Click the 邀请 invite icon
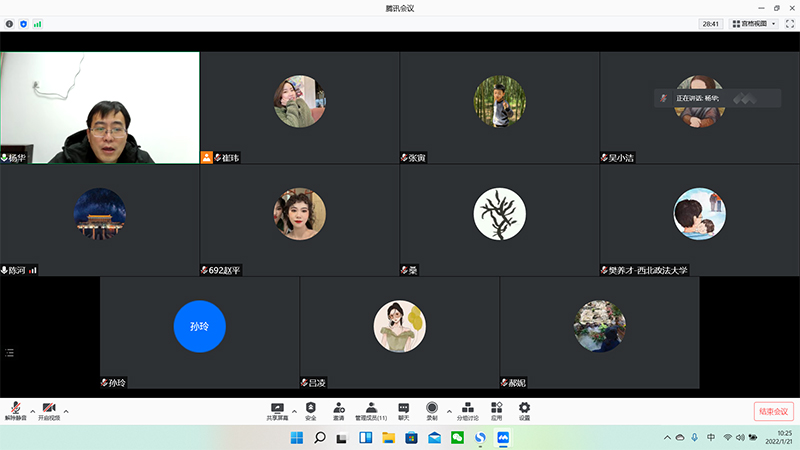Image resolution: width=800 pixels, height=450 pixels. (x=339, y=408)
